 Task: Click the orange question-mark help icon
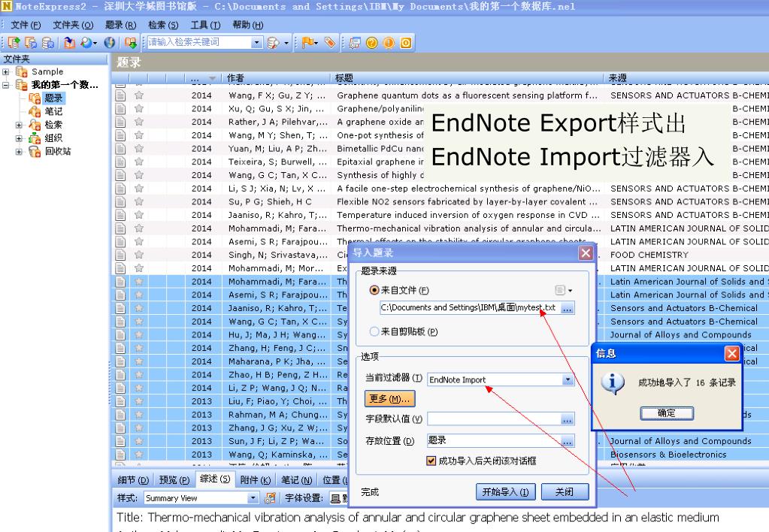[372, 43]
